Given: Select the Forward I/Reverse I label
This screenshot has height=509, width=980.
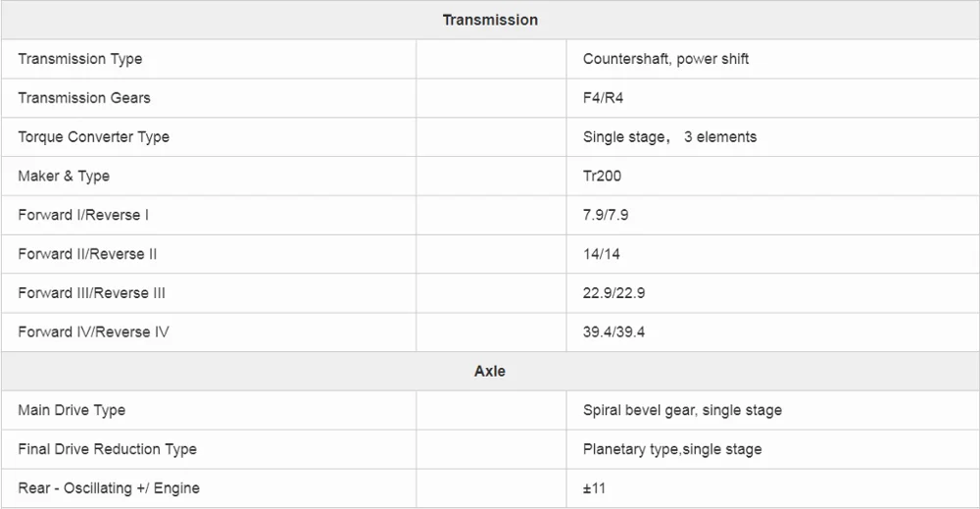Looking at the screenshot, I should tap(83, 215).
